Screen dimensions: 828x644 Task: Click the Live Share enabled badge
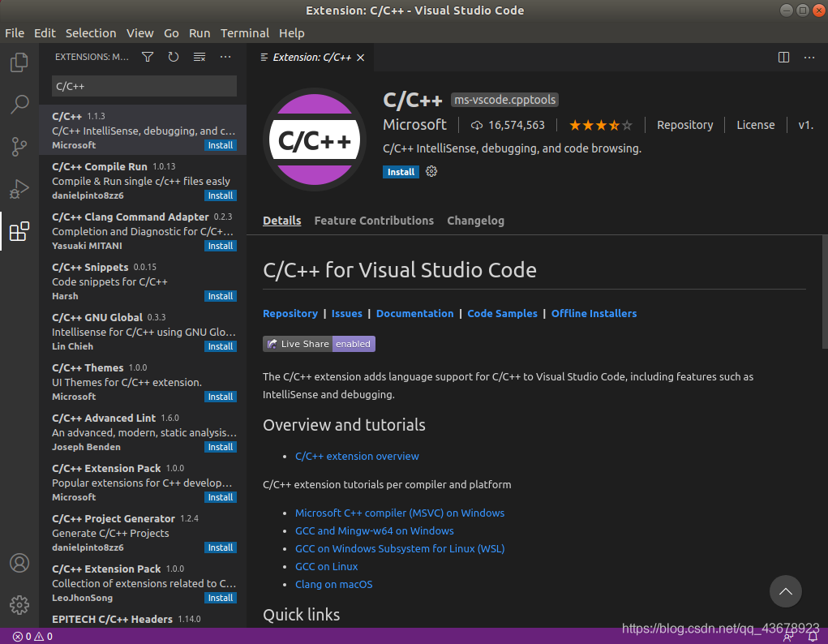319,344
